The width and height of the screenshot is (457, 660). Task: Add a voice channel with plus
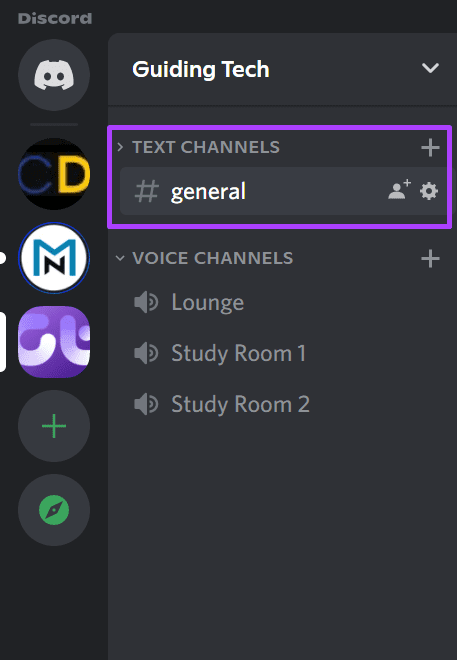[430, 258]
